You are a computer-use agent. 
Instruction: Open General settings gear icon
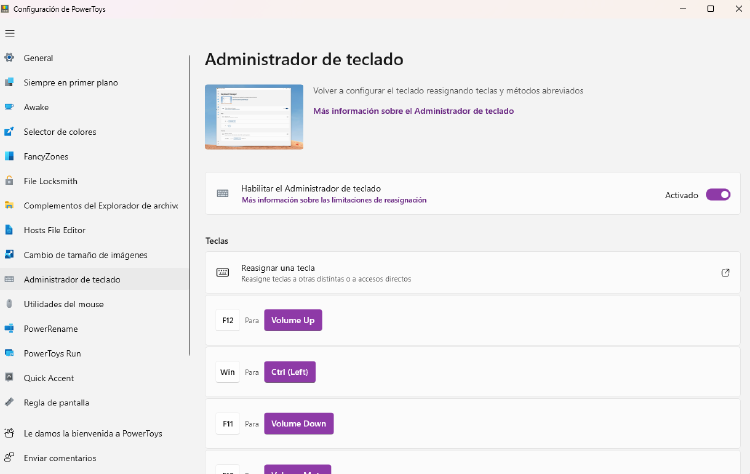pyautogui.click(x=10, y=58)
